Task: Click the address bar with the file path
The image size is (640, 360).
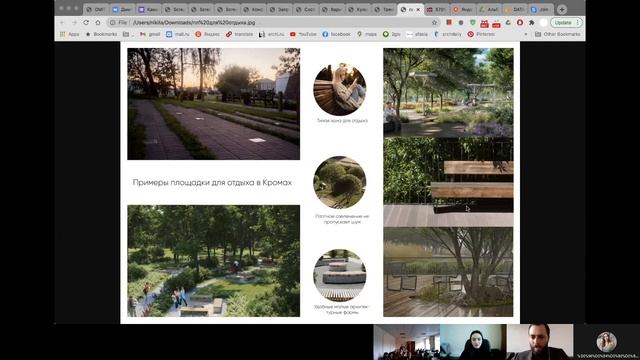Action: coord(273,23)
